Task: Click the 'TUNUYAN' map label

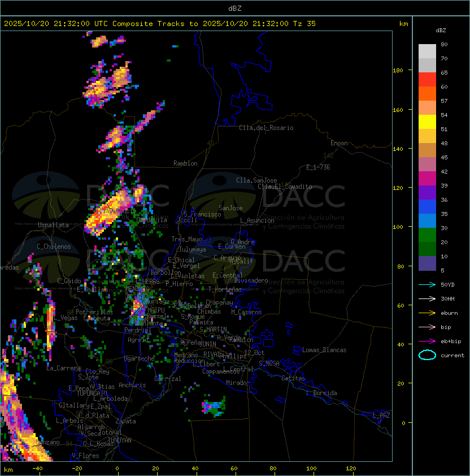Action: [x=120, y=440]
